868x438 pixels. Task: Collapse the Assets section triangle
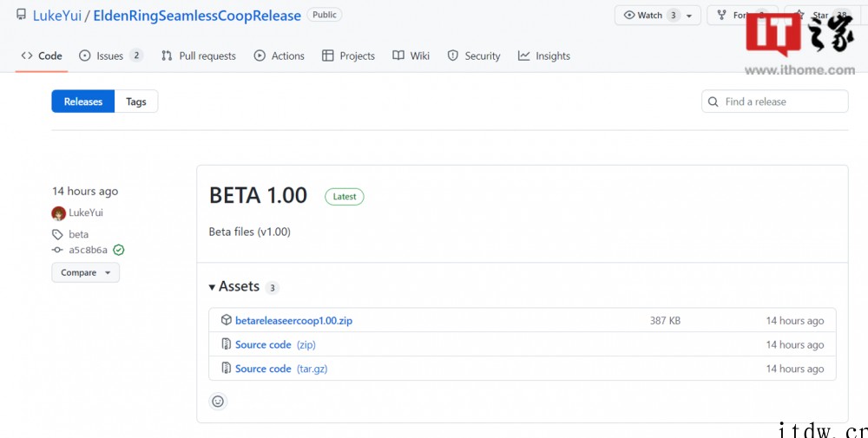(x=212, y=287)
